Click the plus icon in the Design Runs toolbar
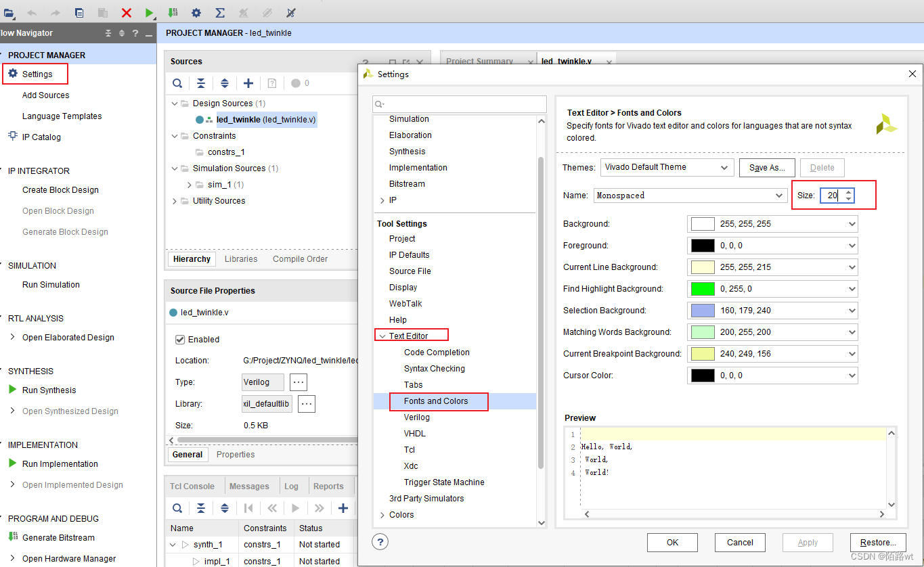This screenshot has width=924, height=567. pos(343,508)
